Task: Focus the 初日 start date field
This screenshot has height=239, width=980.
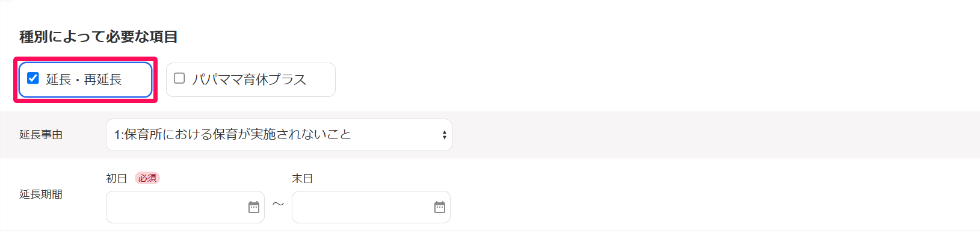Action: pyautogui.click(x=185, y=207)
